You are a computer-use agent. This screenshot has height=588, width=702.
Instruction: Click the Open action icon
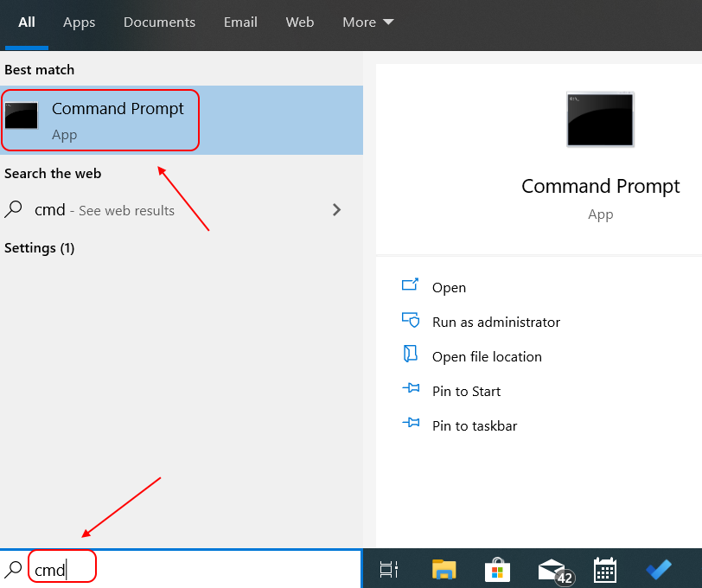[x=410, y=284]
